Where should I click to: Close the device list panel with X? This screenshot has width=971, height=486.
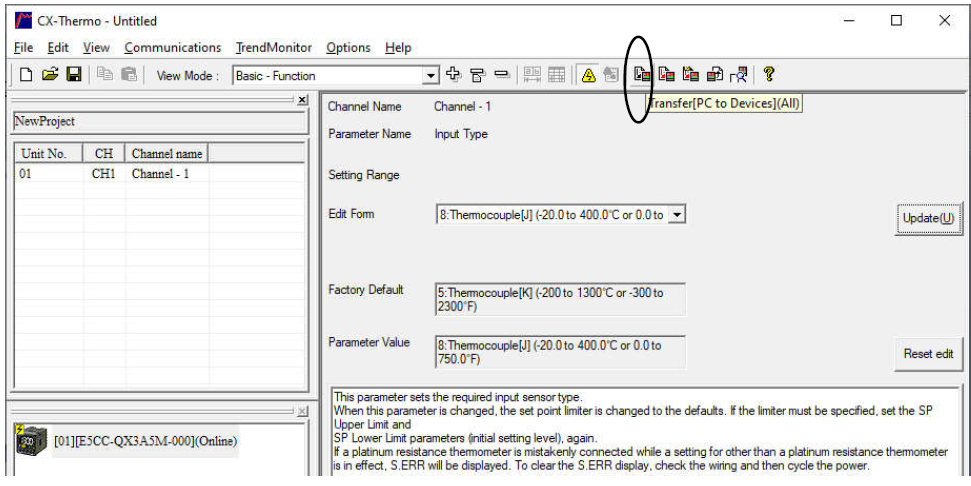[302, 411]
